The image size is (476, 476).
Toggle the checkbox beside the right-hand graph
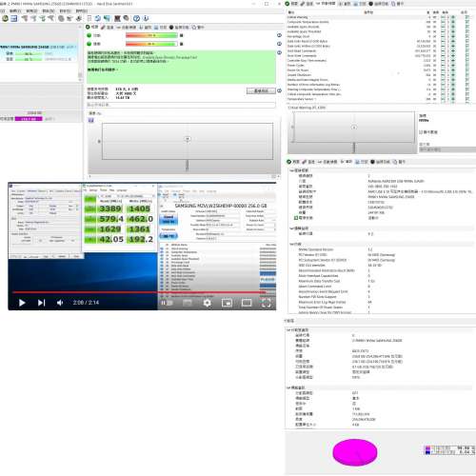pos(421,132)
